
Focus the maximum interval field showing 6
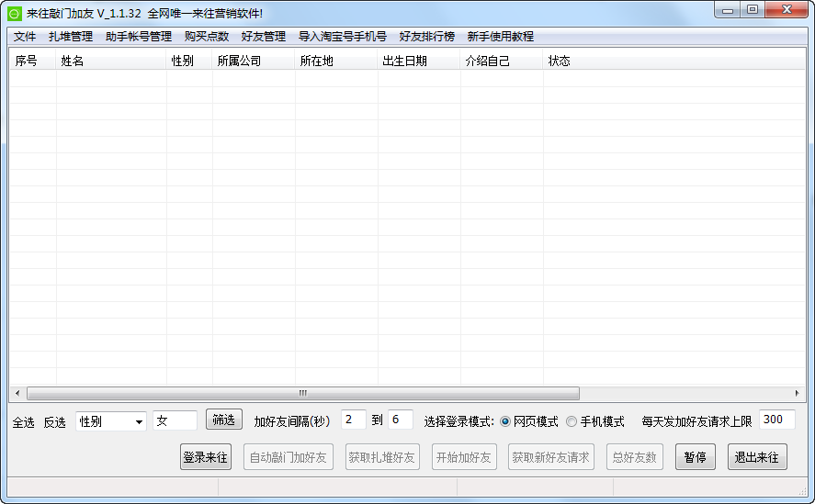pos(401,420)
